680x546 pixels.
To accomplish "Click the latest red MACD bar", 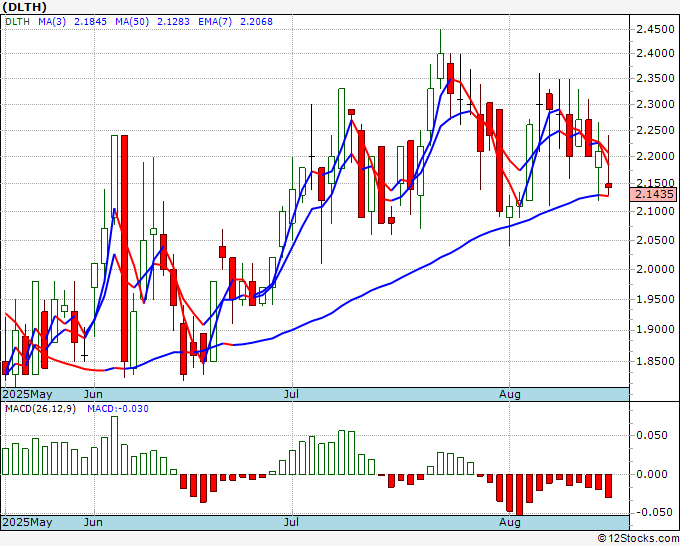I will [x=608, y=486].
